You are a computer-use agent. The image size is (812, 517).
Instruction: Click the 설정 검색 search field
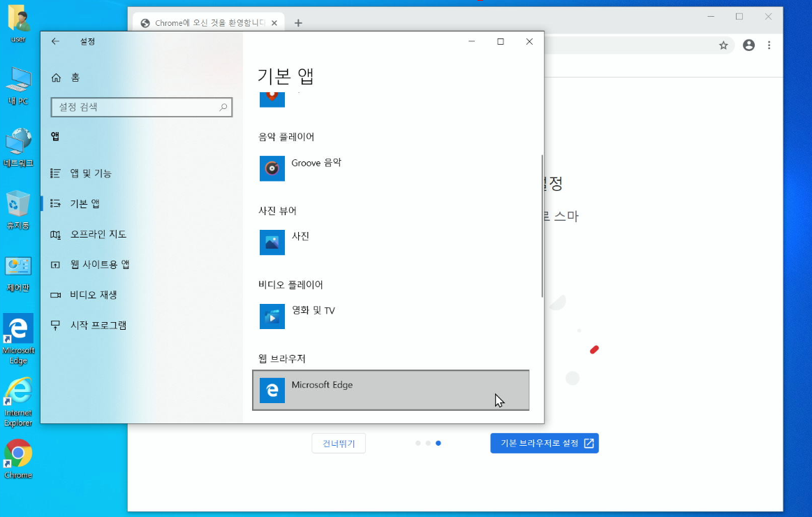[x=141, y=107]
